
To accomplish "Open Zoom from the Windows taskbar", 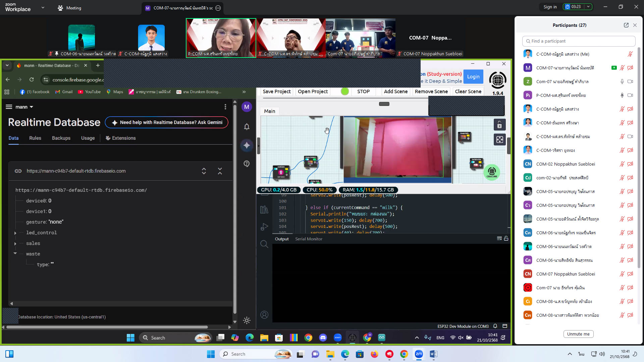I will (419, 354).
